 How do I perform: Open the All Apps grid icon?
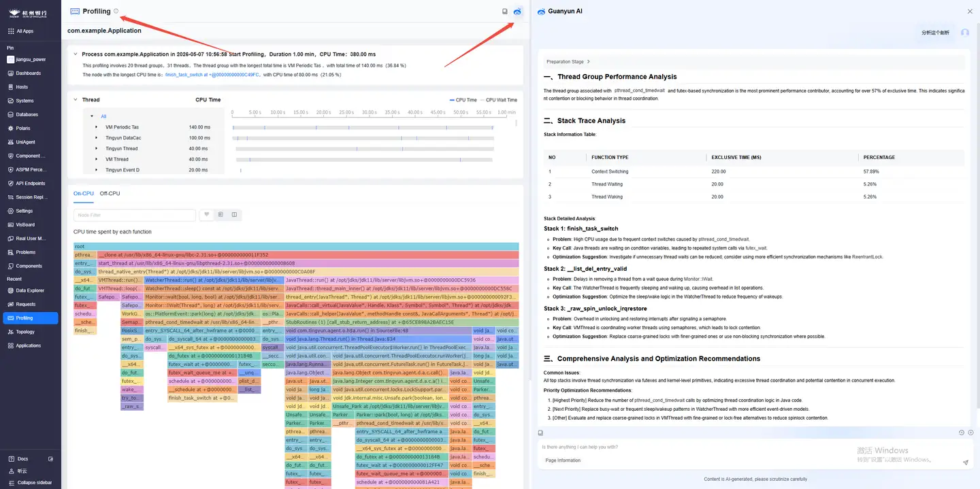[x=11, y=31]
